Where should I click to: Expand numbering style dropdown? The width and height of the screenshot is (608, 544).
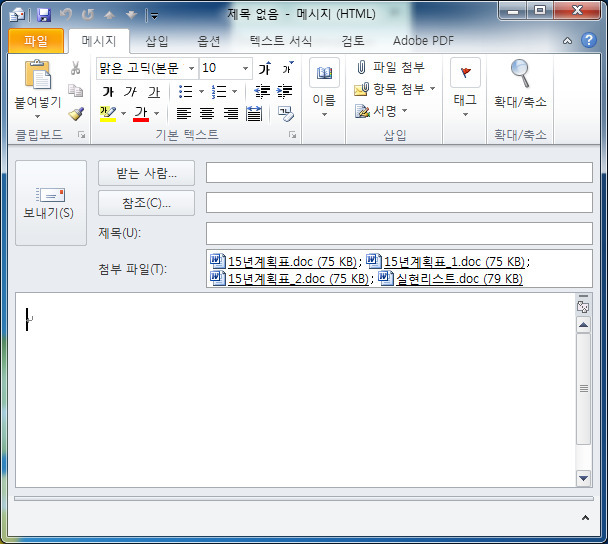[235, 92]
